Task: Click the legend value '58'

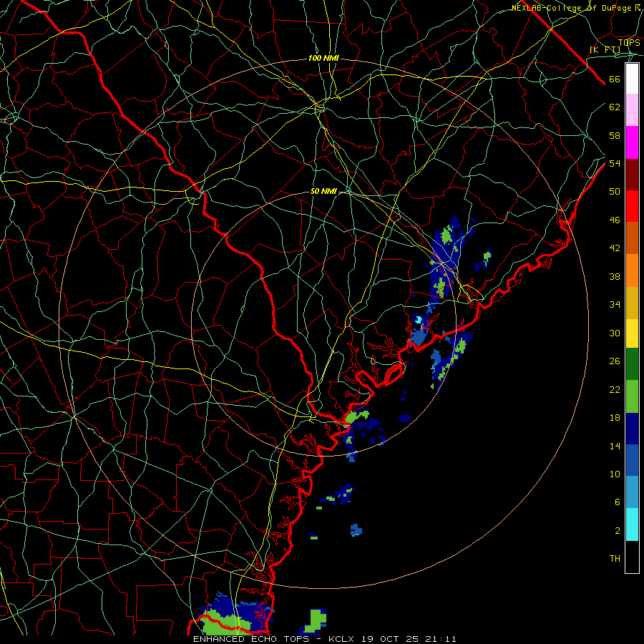Action: point(615,135)
